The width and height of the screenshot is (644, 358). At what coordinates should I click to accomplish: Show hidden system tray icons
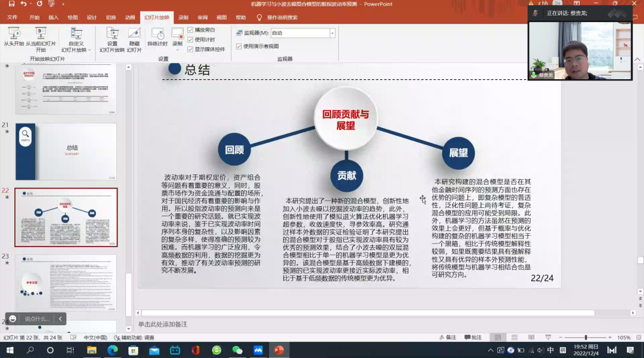490,350
